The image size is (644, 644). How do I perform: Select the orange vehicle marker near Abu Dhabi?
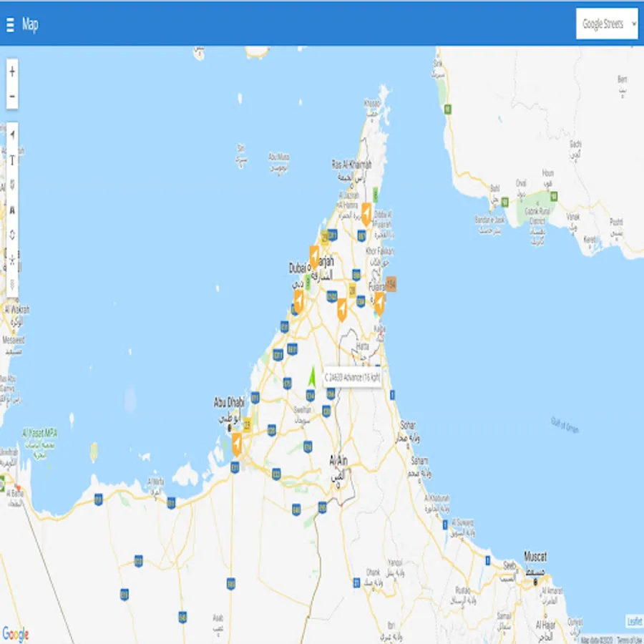pyautogui.click(x=236, y=445)
